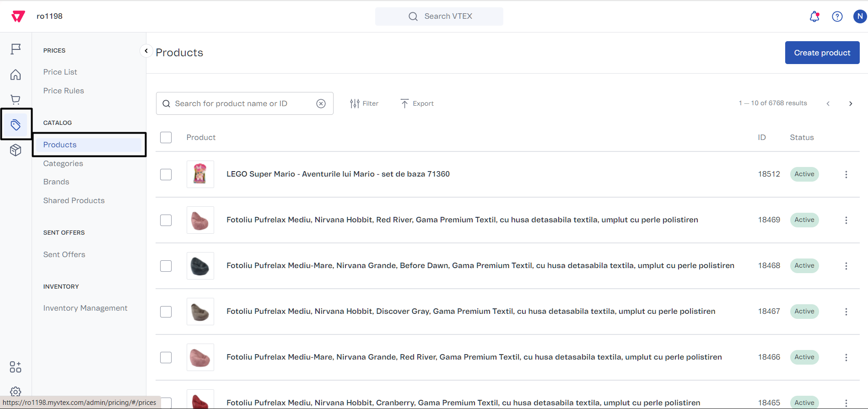868x409 pixels.
Task: Select checkbox for product ID 18468
Action: point(166,266)
